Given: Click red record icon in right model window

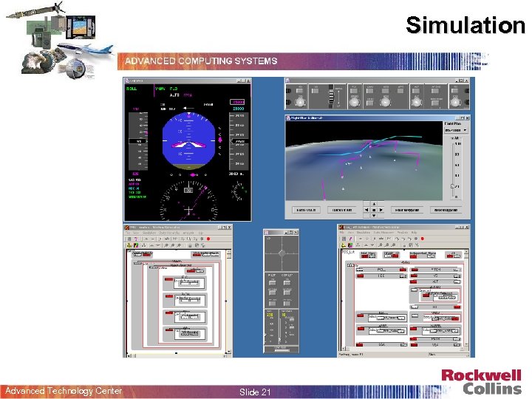Looking at the screenshot, I should tap(423, 239).
